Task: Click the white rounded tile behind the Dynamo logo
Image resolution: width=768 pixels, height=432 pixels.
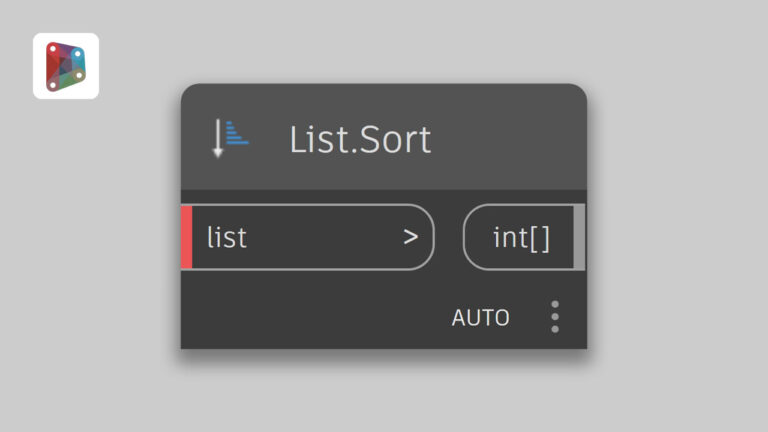Action: pyautogui.click(x=66, y=66)
